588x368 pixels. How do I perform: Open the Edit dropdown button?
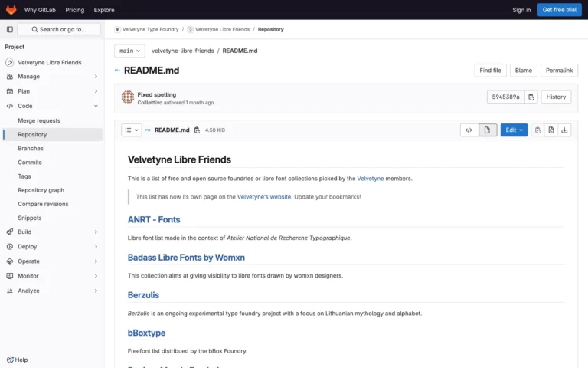point(514,130)
